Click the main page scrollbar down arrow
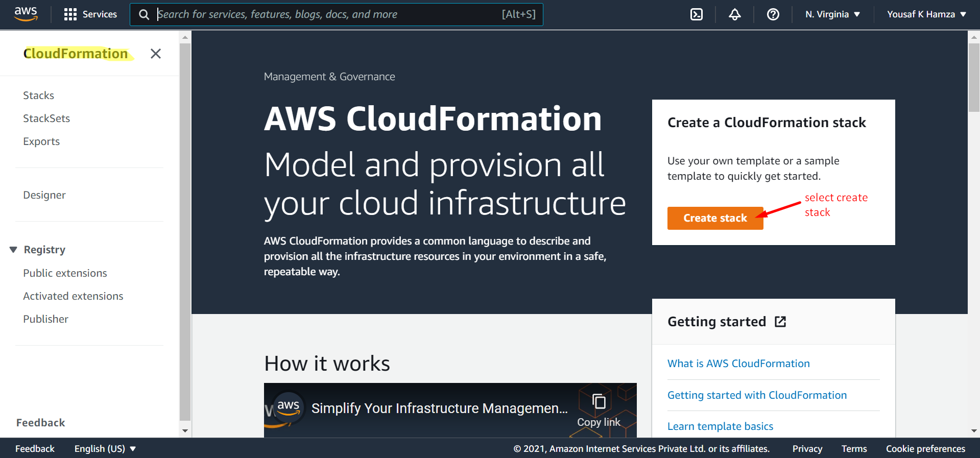Image resolution: width=980 pixels, height=458 pixels. click(974, 430)
